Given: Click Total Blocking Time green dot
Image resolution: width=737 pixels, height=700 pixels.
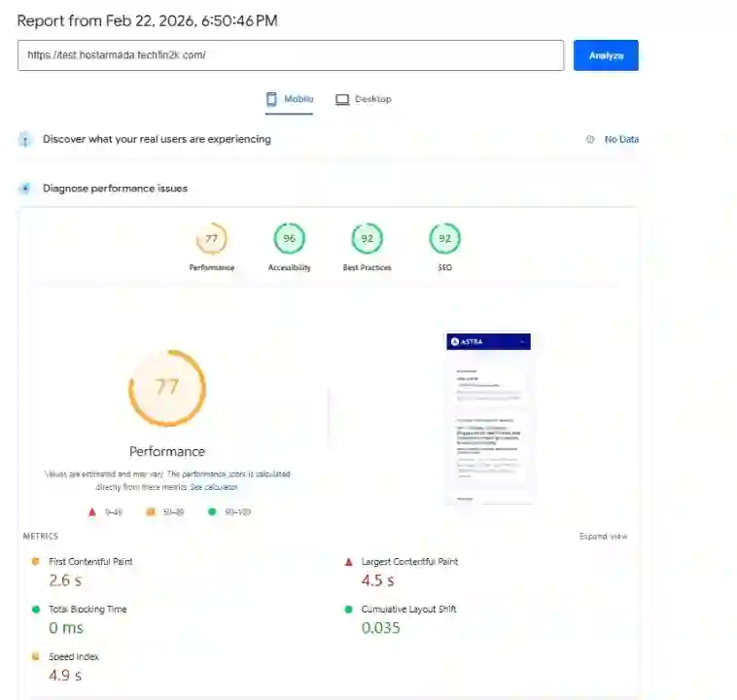Looking at the screenshot, I should (x=35, y=610).
